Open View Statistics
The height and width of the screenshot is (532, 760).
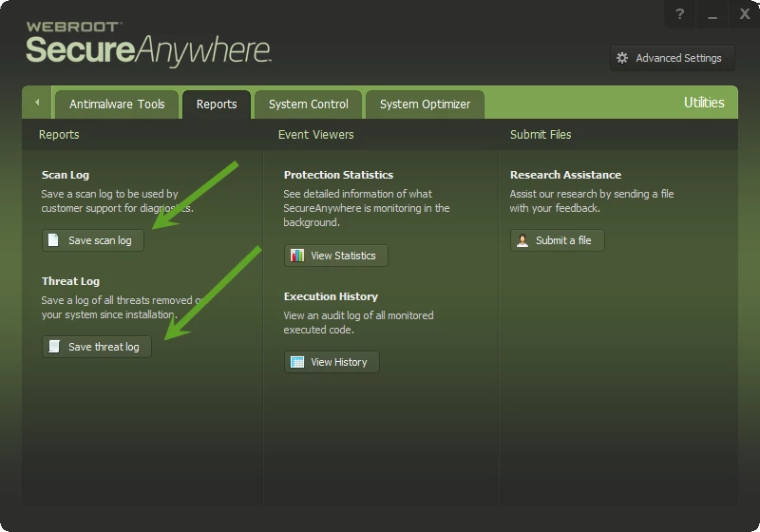click(x=336, y=256)
